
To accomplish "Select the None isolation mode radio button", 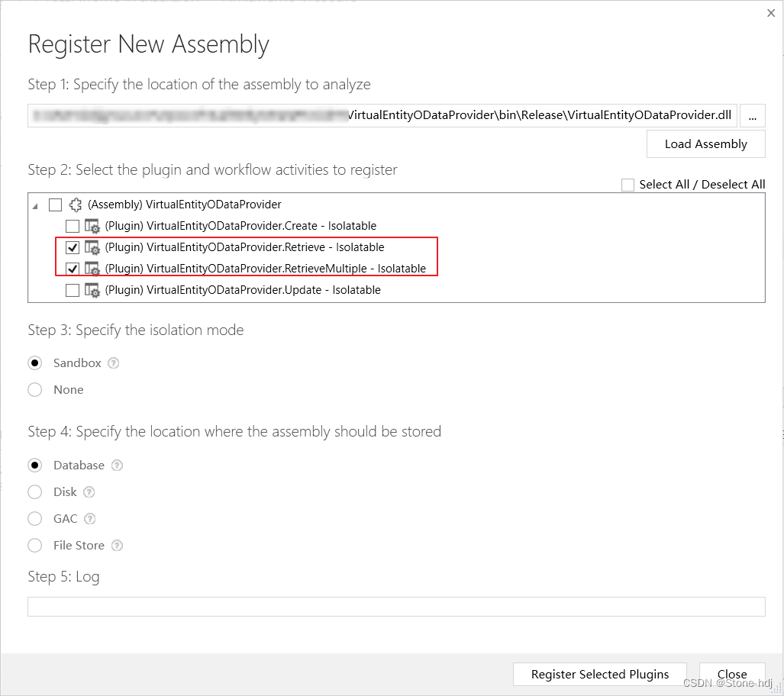I will pyautogui.click(x=34, y=389).
